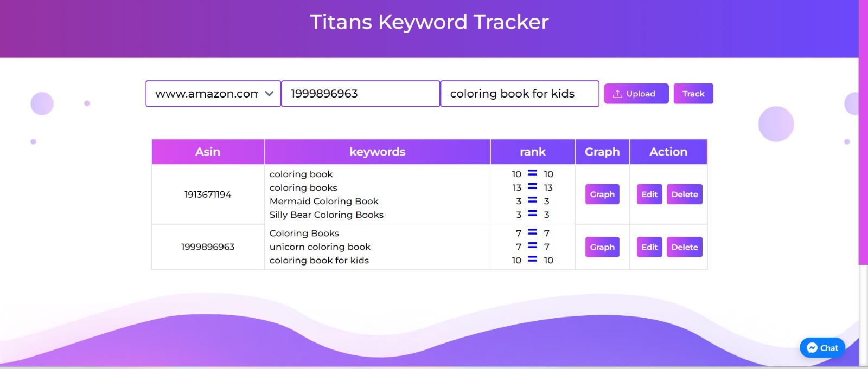
Task: Click the upload arrow icon
Action: click(x=617, y=94)
